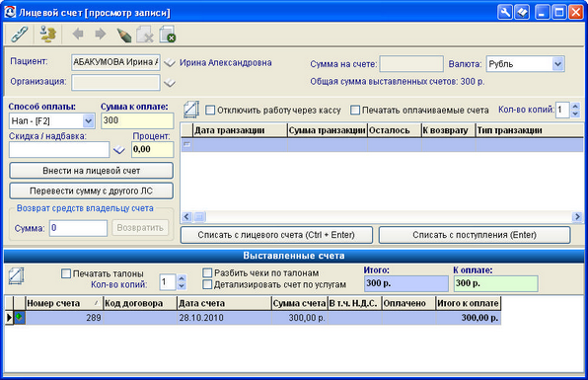The image size is (588, 380).
Task: Open Способ оплаты dropdown showing Нал - [F2]
Action: (x=88, y=121)
